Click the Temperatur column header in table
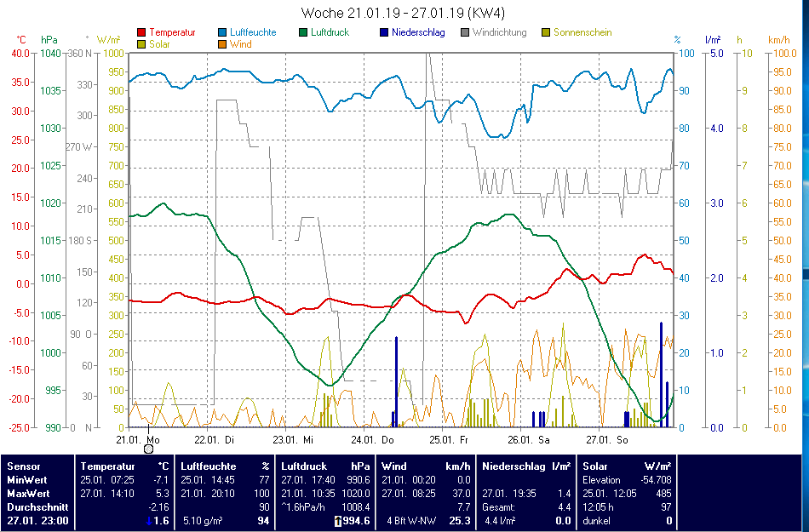This screenshot has width=809, height=532. pos(107,466)
